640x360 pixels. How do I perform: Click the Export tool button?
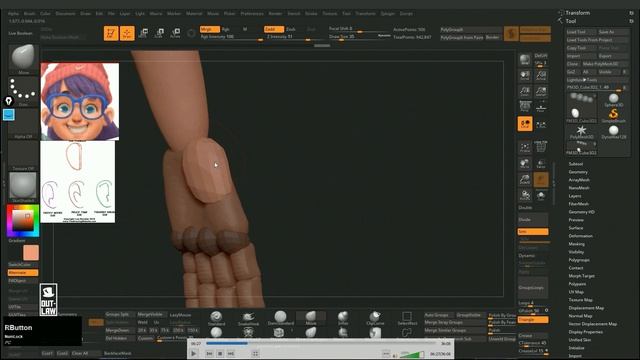click(x=612, y=56)
